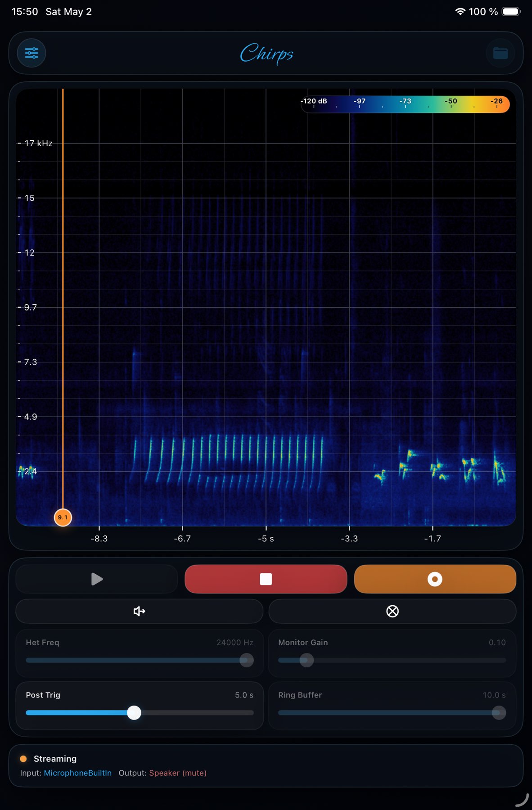The image size is (532, 810).
Task: Start playback with the play button
Action: coord(97,579)
